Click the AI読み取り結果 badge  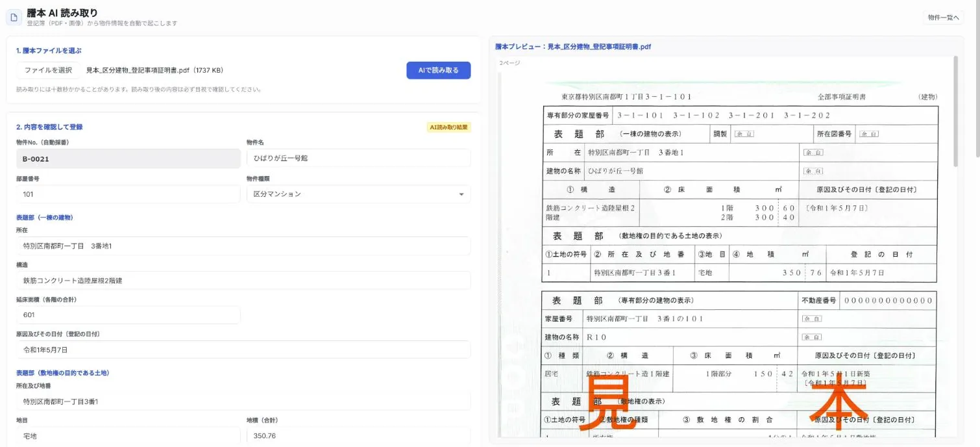(448, 127)
